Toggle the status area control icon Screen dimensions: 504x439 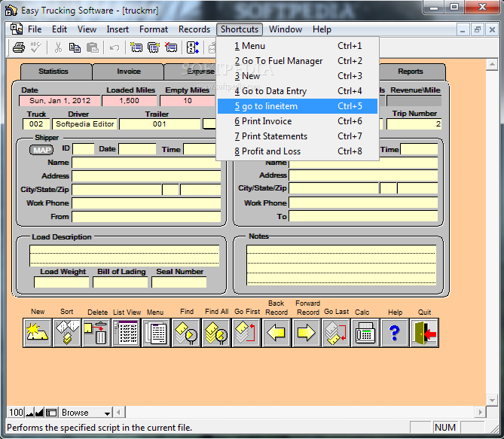pos(51,413)
